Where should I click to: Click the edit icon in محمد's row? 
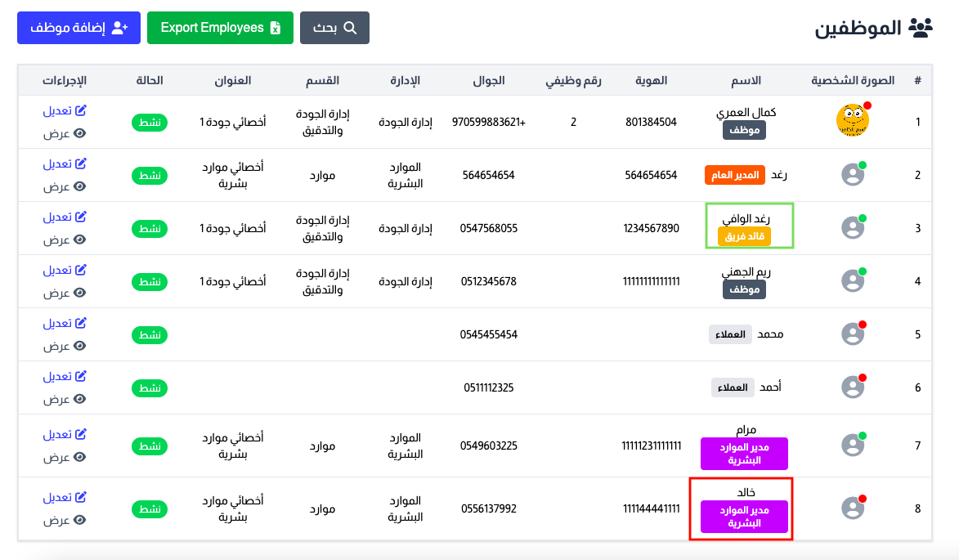tap(81, 324)
